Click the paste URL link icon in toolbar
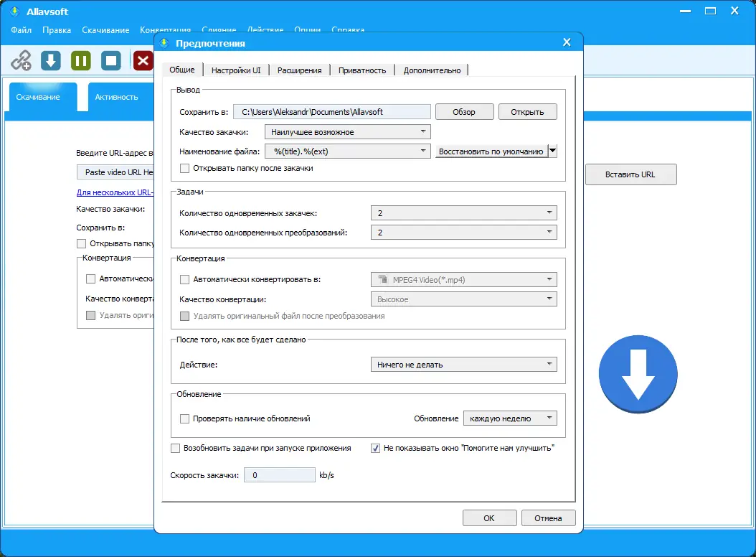Screen dimensions: 756x557 click(x=22, y=61)
